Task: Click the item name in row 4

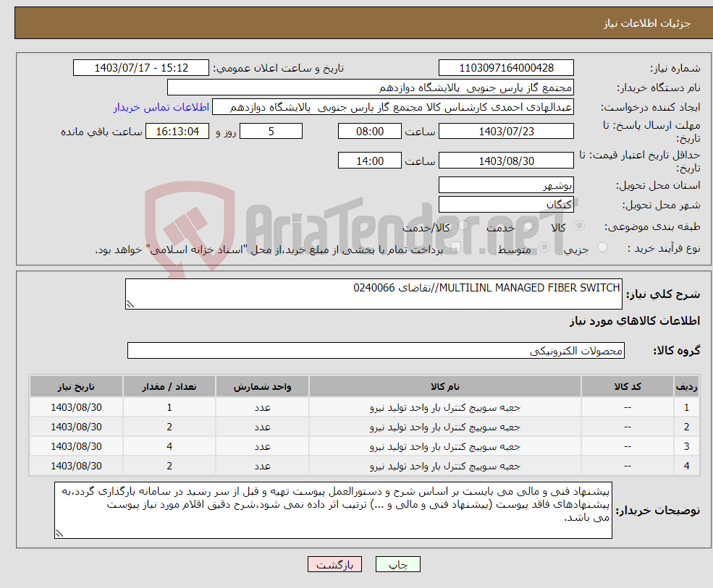Action: (444, 466)
